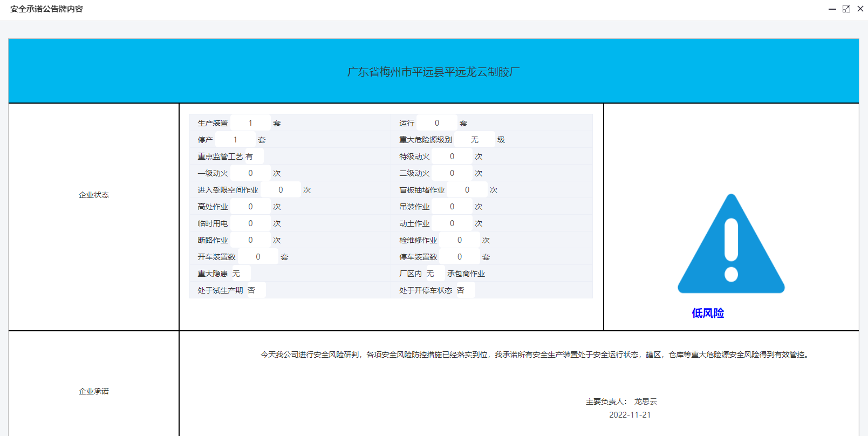This screenshot has width=868, height=436.
Task: Open the 处于开停车状态 value field
Action: 464,290
